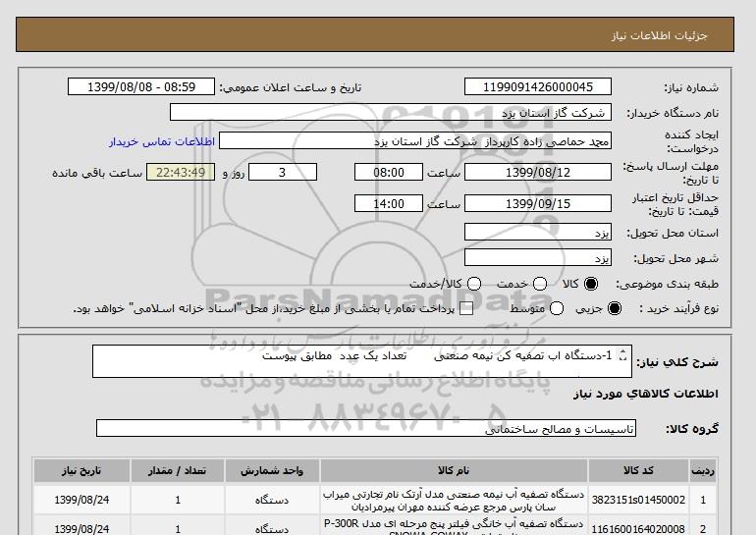756x535 pixels.
Task: Click the general need description text area
Action: click(362, 361)
